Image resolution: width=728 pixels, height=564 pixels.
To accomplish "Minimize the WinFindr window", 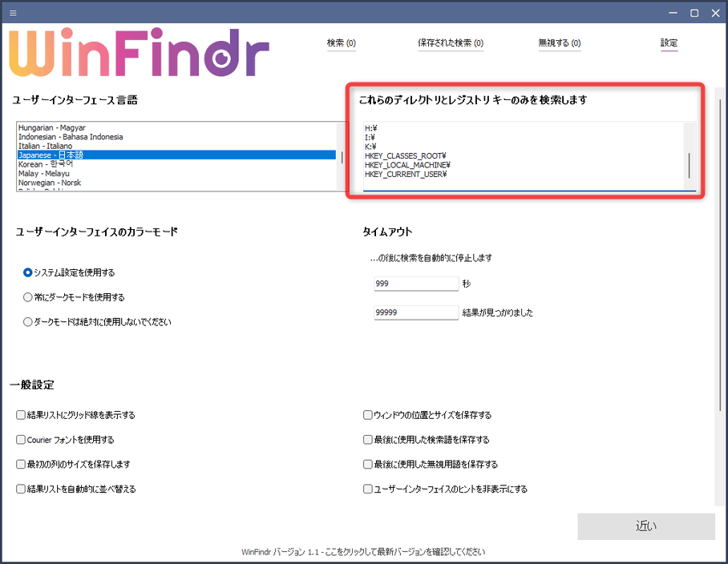I will pos(673,13).
